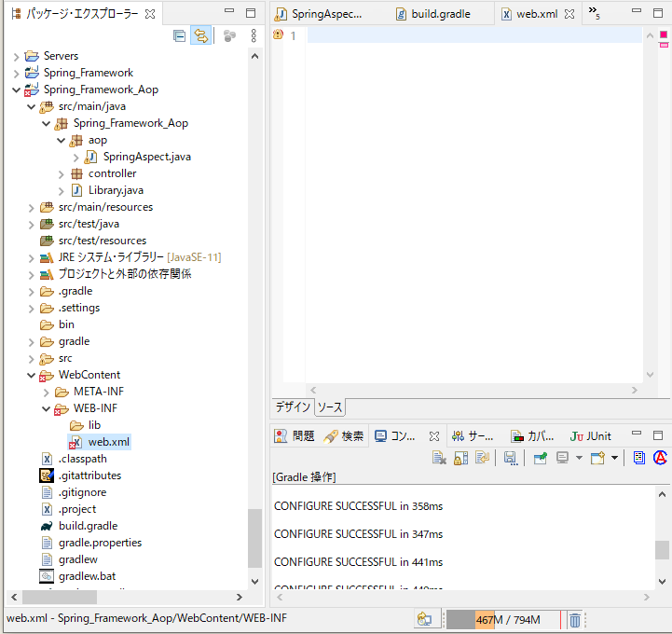Viewport: 672px width, 634px height.
Task: Click the Display Selected Console icon
Action: click(562, 458)
